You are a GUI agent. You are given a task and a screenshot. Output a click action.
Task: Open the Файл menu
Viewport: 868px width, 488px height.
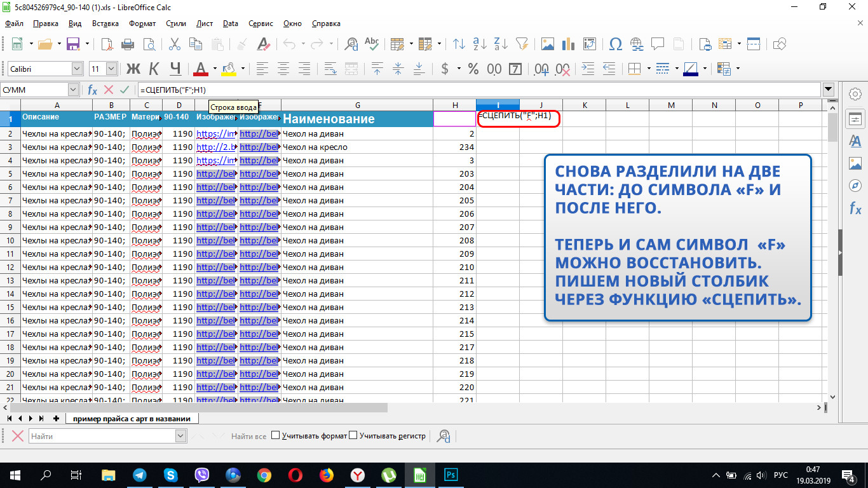(14, 24)
